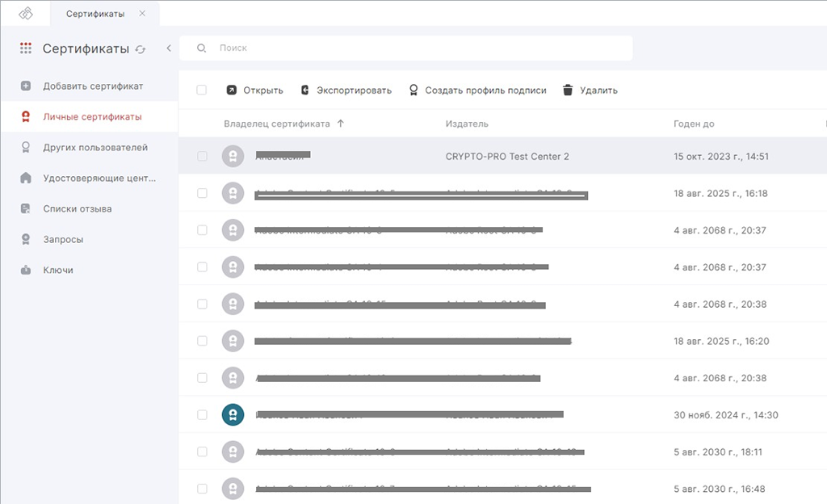This screenshot has width=827, height=504.
Task: Check the row expiring 18 авг. 2025 16:18
Action: tap(202, 193)
